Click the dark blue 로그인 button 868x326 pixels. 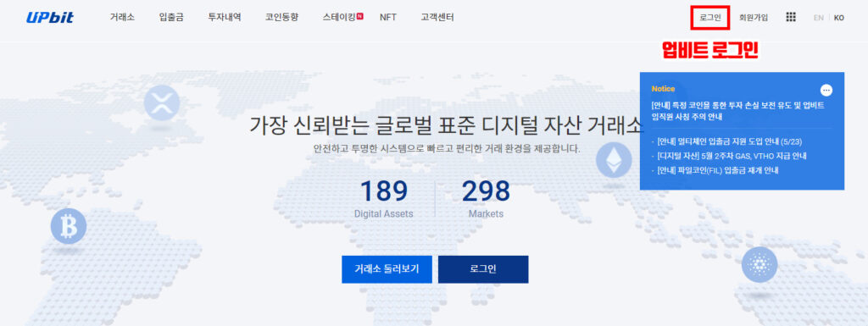(x=483, y=269)
